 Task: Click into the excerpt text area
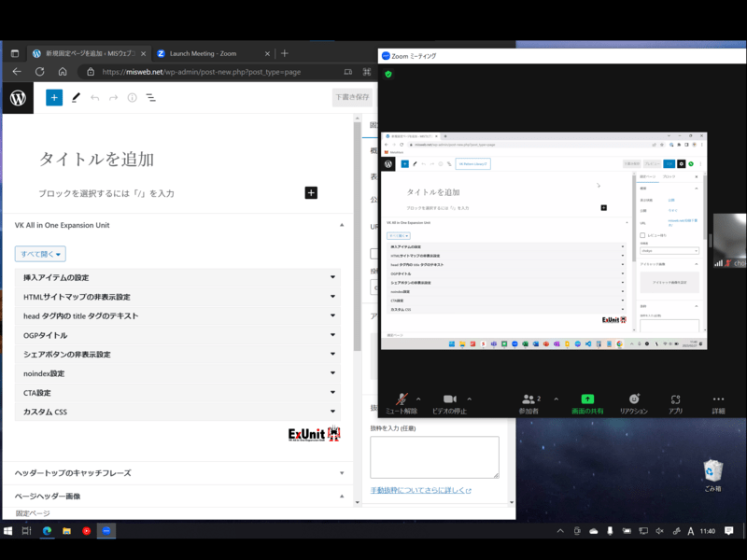pos(434,456)
